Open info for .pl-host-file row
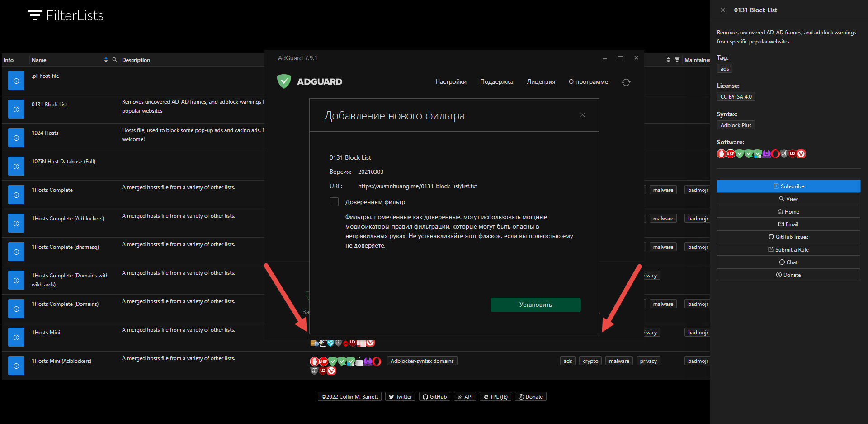The height and width of the screenshot is (424, 868). tap(16, 81)
